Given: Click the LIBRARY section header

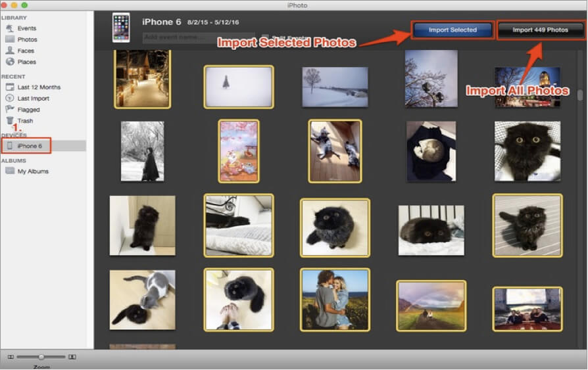Looking at the screenshot, I should pos(14,18).
